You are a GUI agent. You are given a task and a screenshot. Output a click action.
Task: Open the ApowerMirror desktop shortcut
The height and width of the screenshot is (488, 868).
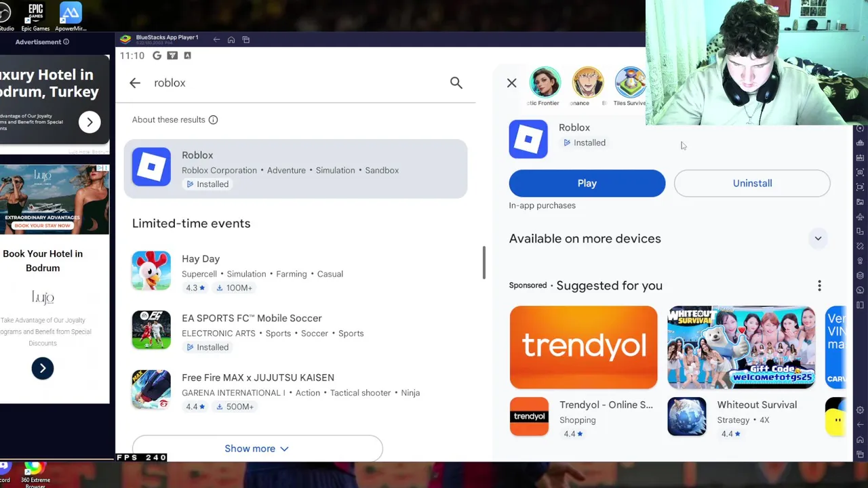pos(71,16)
